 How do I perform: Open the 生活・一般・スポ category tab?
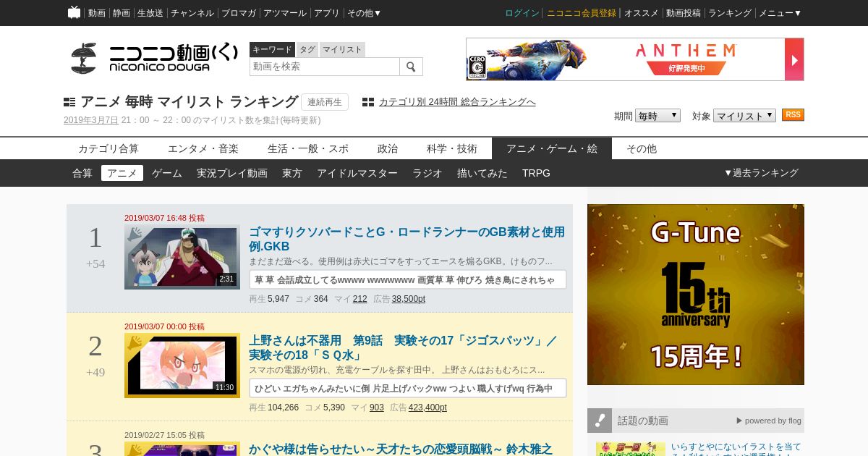point(308,148)
